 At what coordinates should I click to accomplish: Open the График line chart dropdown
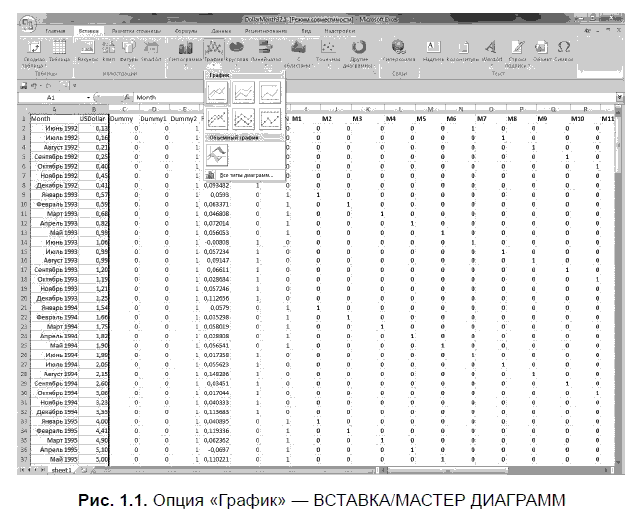tap(212, 52)
